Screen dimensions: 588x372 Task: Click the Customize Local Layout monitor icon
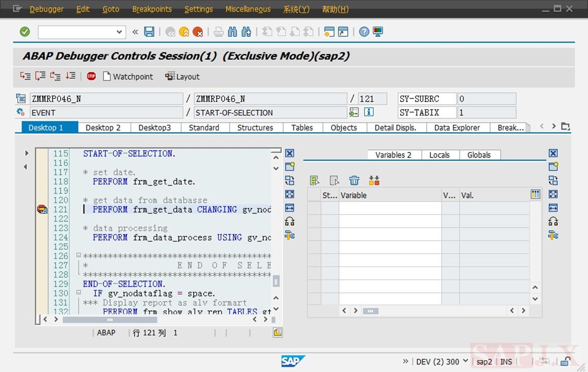point(378,32)
